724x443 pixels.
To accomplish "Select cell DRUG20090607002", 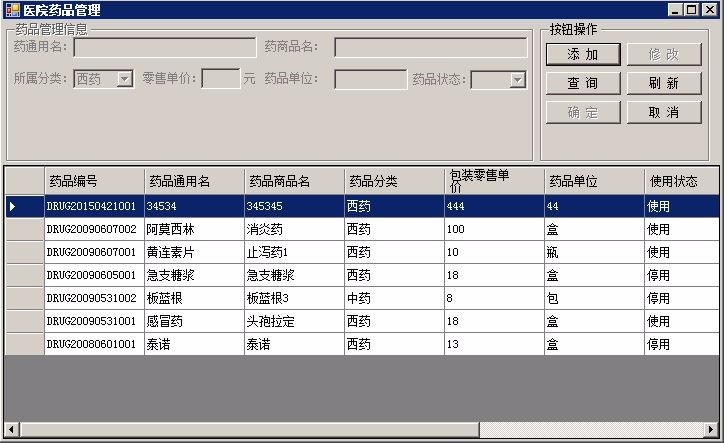I will click(x=95, y=229).
